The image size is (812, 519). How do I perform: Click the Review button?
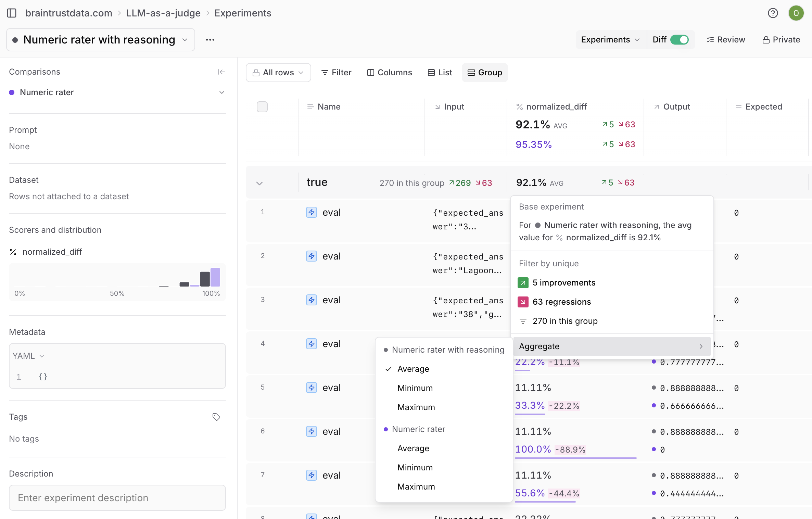click(x=726, y=40)
